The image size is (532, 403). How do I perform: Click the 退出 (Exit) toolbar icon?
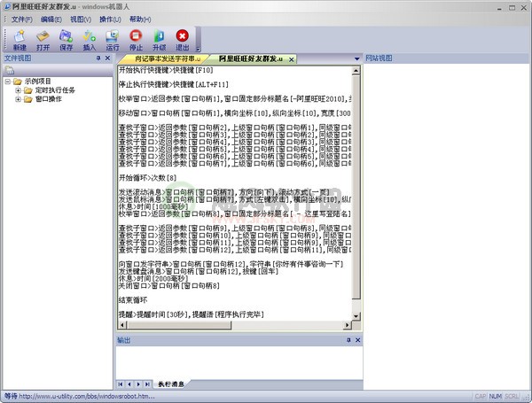pyautogui.click(x=182, y=40)
